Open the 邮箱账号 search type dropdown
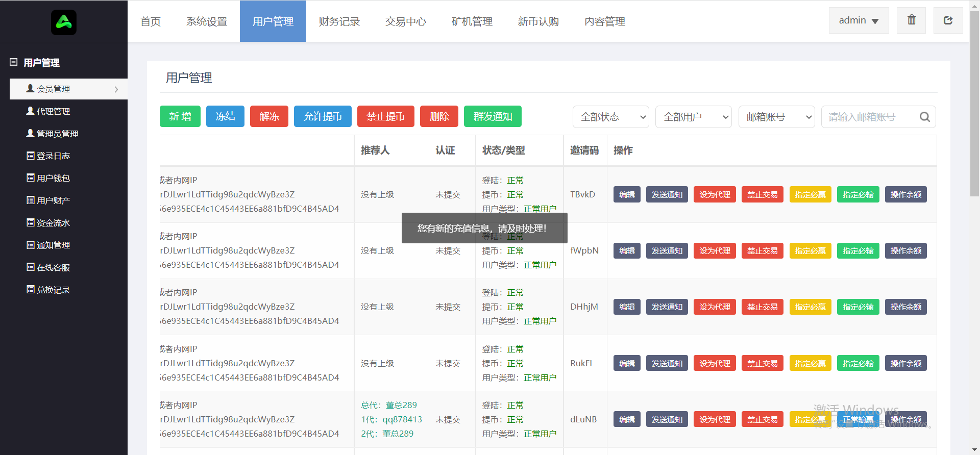Image resolution: width=980 pixels, height=455 pixels. [777, 117]
